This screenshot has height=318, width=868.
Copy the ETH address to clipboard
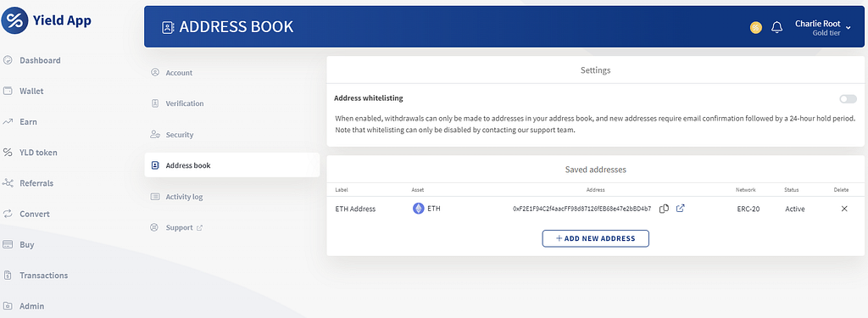[665, 209]
